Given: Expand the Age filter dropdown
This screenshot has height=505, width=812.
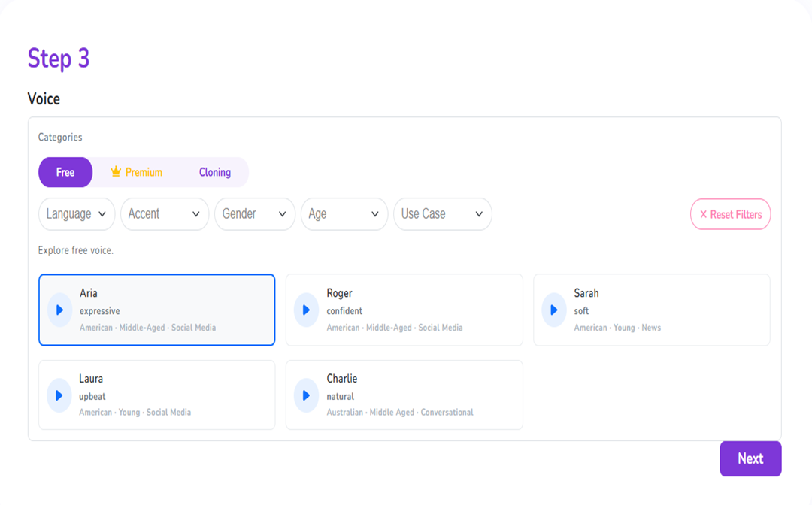Looking at the screenshot, I should coord(344,214).
